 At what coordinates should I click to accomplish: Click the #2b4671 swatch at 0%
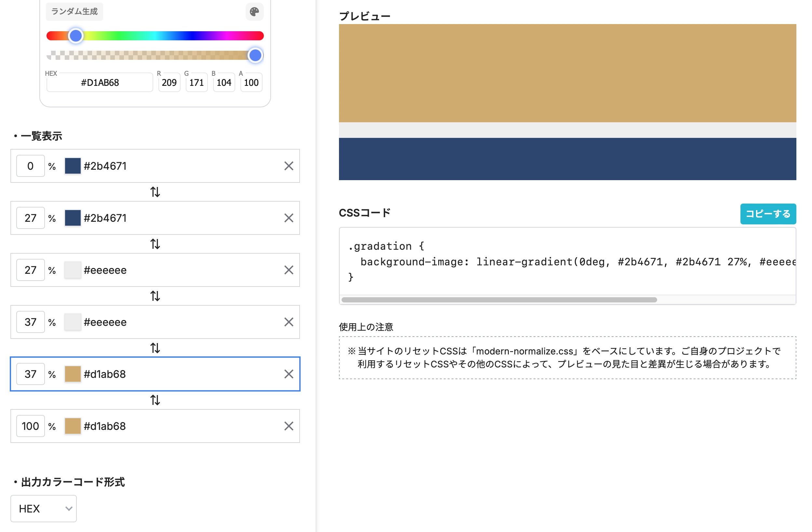[73, 166]
